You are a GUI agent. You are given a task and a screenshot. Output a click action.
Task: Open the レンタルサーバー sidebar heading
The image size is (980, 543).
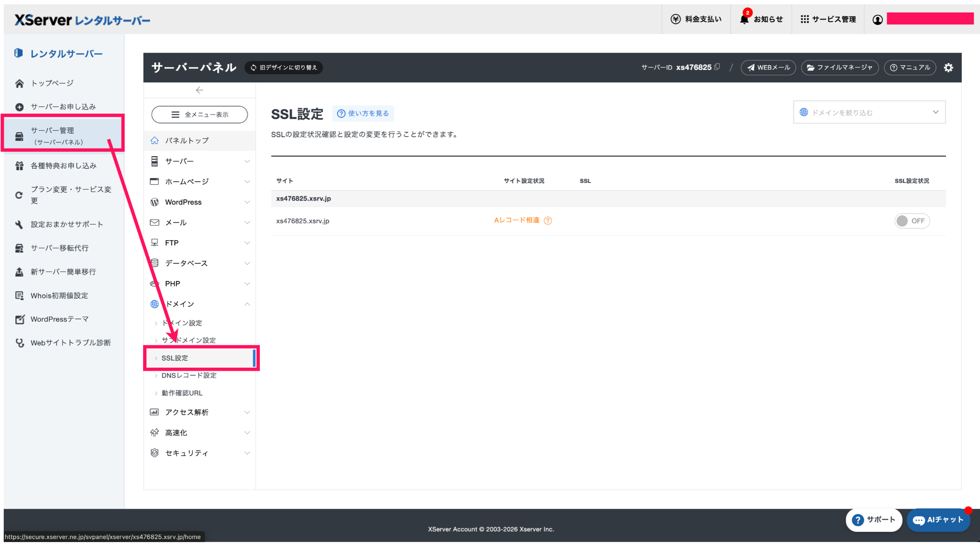click(x=58, y=53)
